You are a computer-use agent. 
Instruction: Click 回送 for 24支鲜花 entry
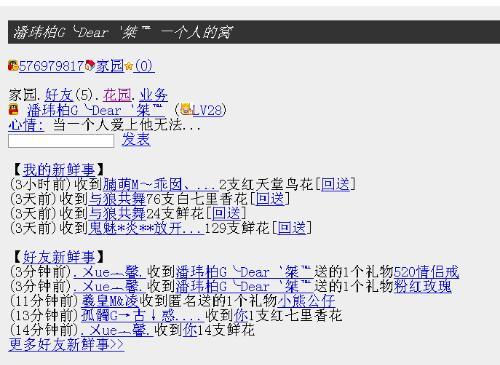(x=226, y=214)
